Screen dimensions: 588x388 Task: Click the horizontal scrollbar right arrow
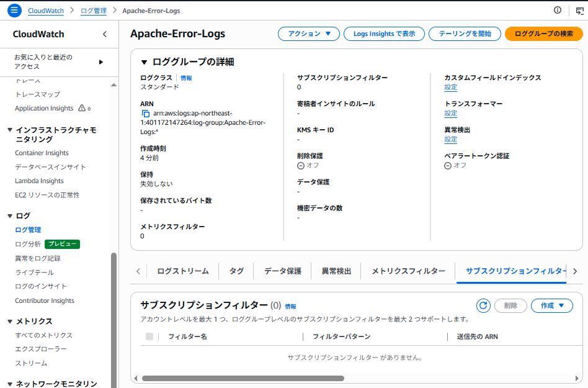[577, 378]
